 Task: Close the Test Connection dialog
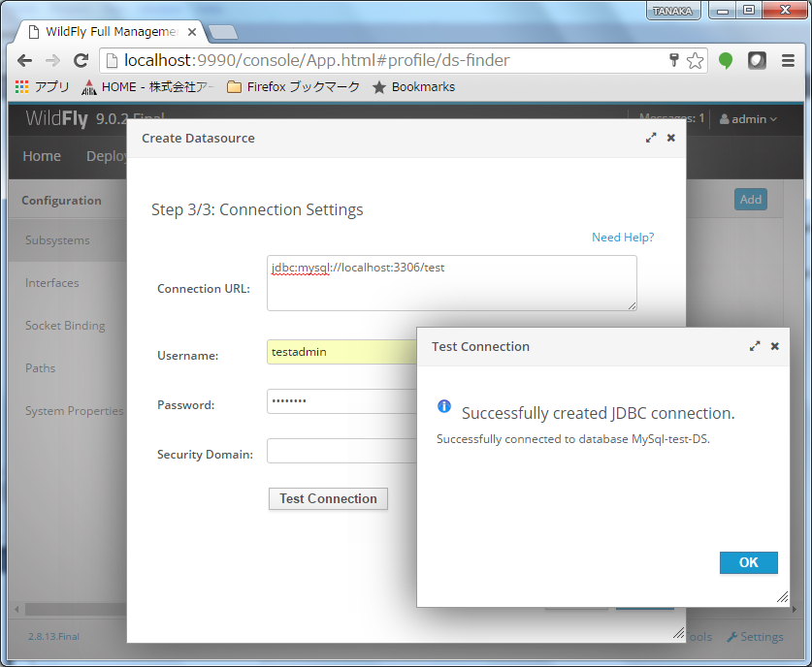pyautogui.click(x=775, y=346)
